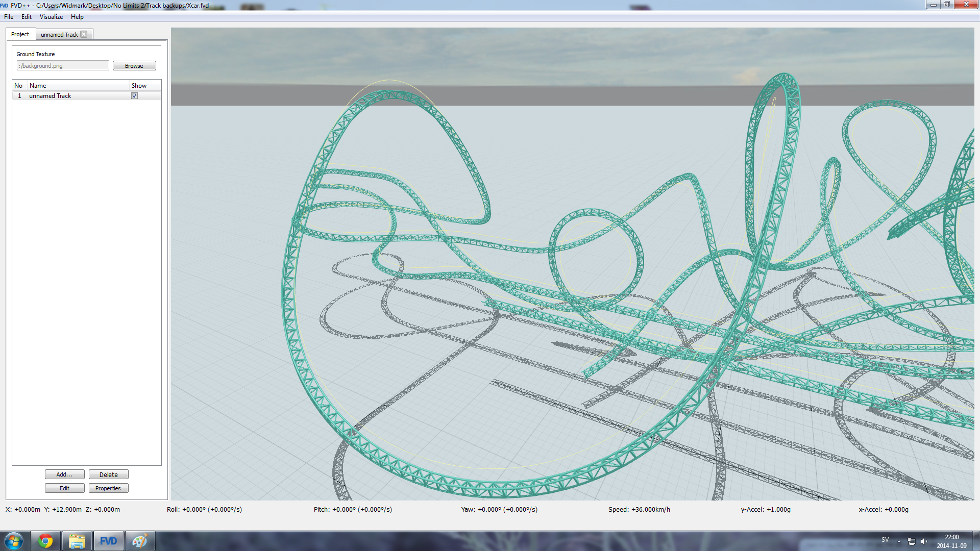Image resolution: width=980 pixels, height=551 pixels.
Task: Click Browse for ground texture
Action: pyautogui.click(x=134, y=66)
